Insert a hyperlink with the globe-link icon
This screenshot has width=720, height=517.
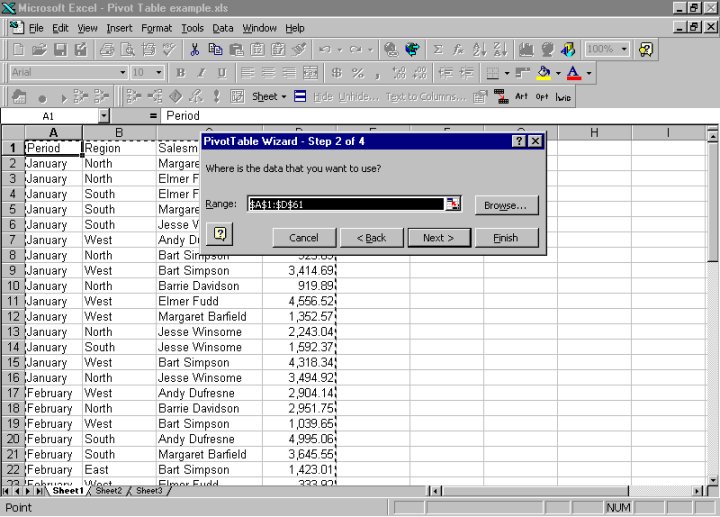[391, 49]
